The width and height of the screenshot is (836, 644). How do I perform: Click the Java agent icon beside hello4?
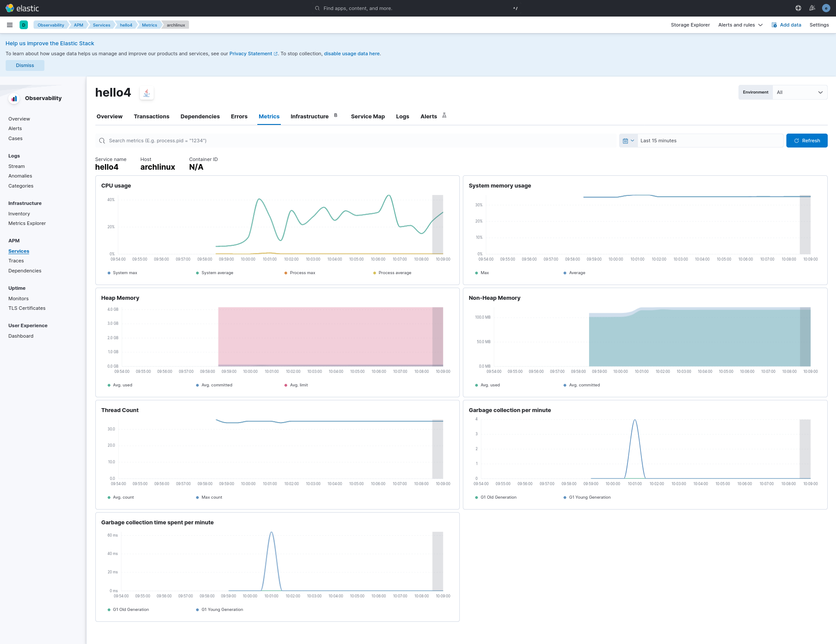point(147,93)
